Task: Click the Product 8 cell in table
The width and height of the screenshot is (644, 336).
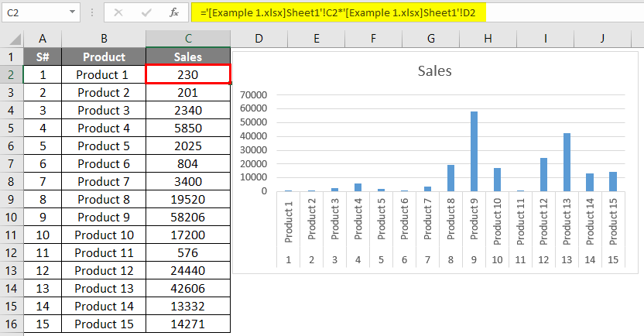Action: 104,199
